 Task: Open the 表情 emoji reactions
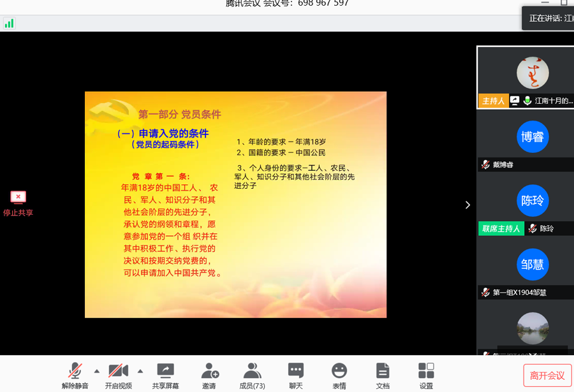[339, 371]
